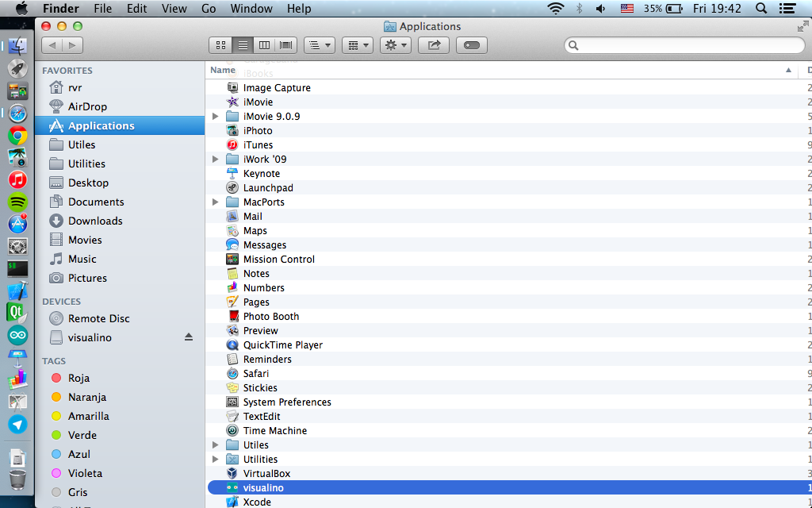The height and width of the screenshot is (508, 812).
Task: Sort by the Name column header
Action: click(501, 70)
